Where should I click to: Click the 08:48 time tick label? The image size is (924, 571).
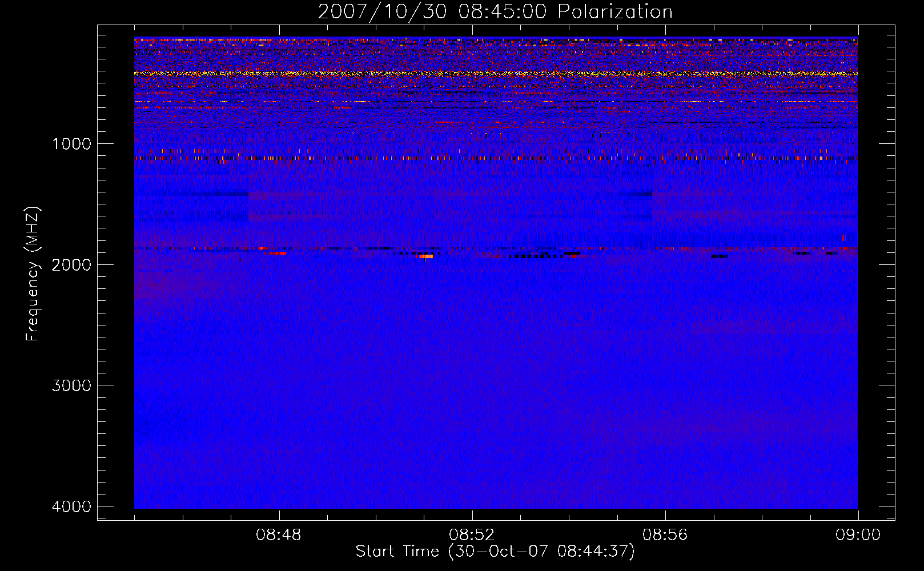tap(279, 535)
